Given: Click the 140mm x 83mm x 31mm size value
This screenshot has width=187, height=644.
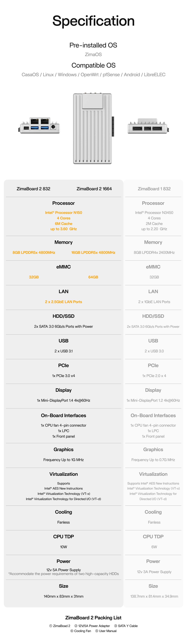Looking at the screenshot, I should coord(64,596).
